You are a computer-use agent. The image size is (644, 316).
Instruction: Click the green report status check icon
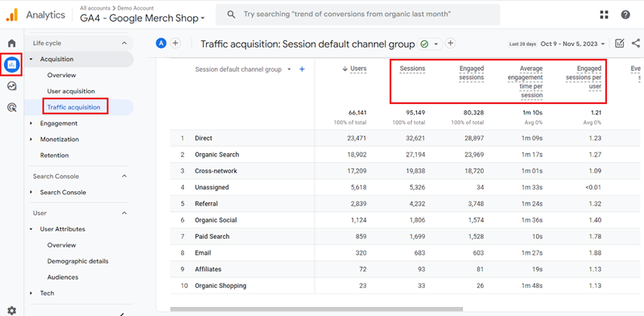click(x=424, y=44)
